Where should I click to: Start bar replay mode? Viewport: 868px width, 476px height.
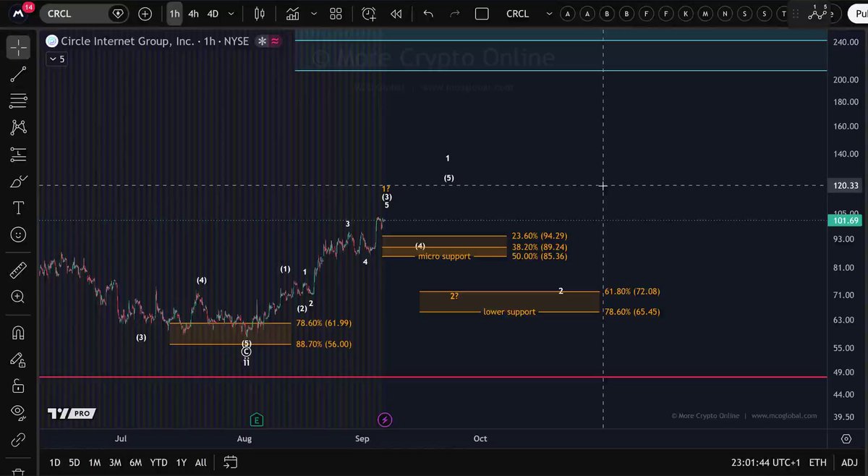tap(396, 14)
